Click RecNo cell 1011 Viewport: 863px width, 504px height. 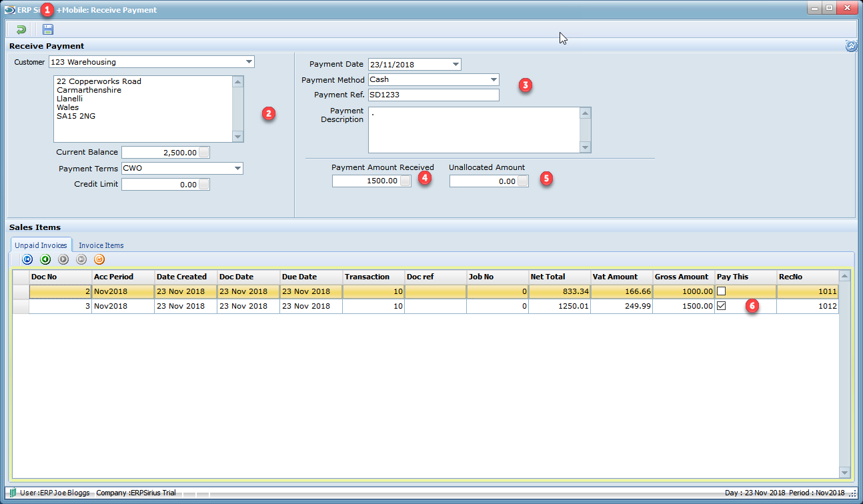[x=808, y=291]
